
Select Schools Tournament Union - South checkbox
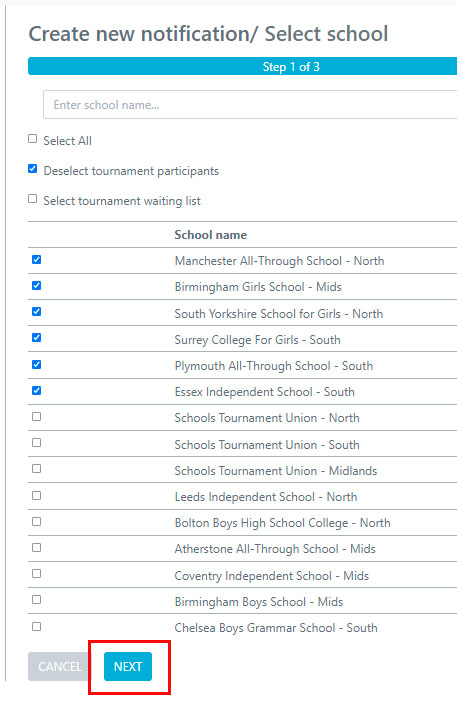point(37,443)
